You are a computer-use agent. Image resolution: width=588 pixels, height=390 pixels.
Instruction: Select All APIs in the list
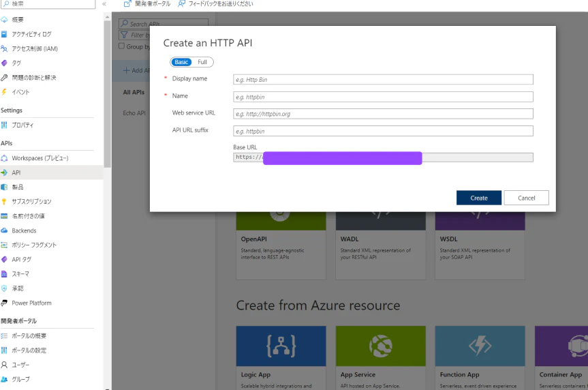tap(134, 92)
